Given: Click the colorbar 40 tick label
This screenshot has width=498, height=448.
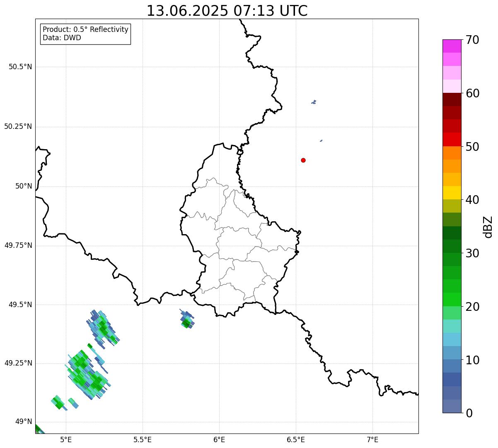Looking at the screenshot, I should pyautogui.click(x=472, y=200).
